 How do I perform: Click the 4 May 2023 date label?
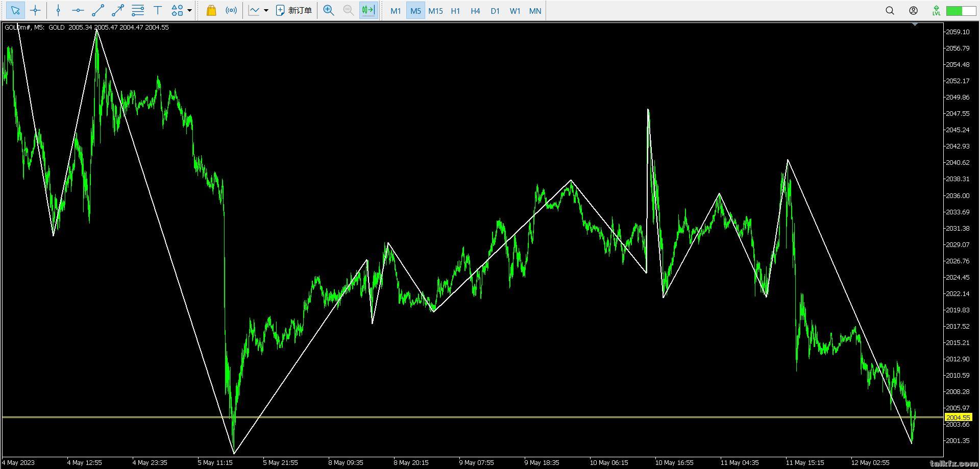[18, 463]
